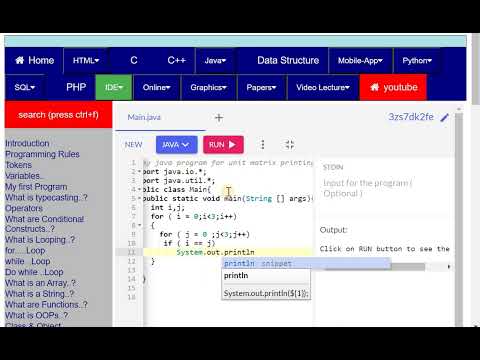Expand the Java dropdown menu

(x=215, y=60)
